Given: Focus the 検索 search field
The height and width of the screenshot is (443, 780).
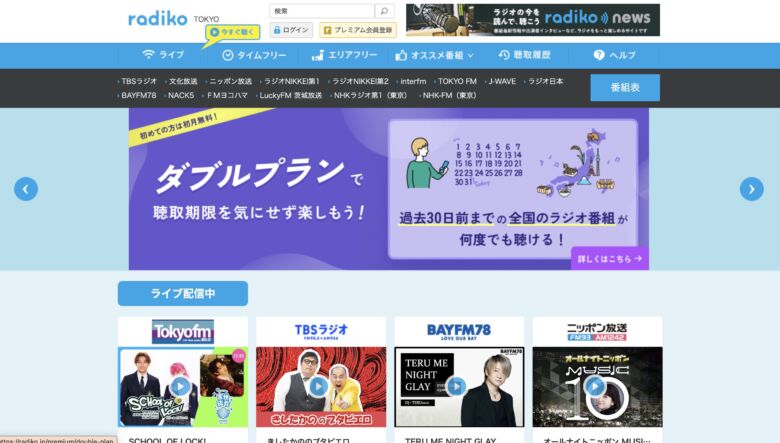Looking at the screenshot, I should (x=322, y=10).
